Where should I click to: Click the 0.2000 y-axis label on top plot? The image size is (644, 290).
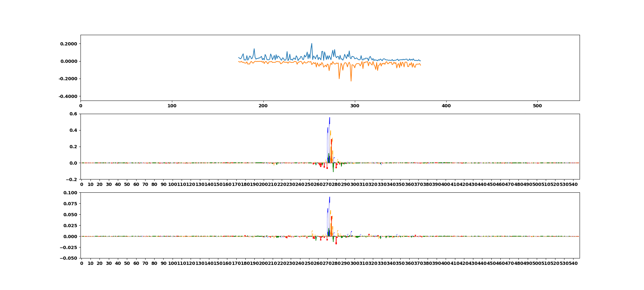pos(69,44)
